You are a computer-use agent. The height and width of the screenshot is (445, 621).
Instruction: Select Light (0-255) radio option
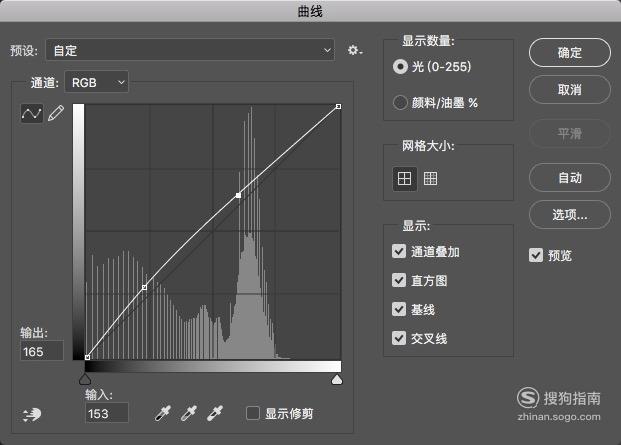pos(400,67)
